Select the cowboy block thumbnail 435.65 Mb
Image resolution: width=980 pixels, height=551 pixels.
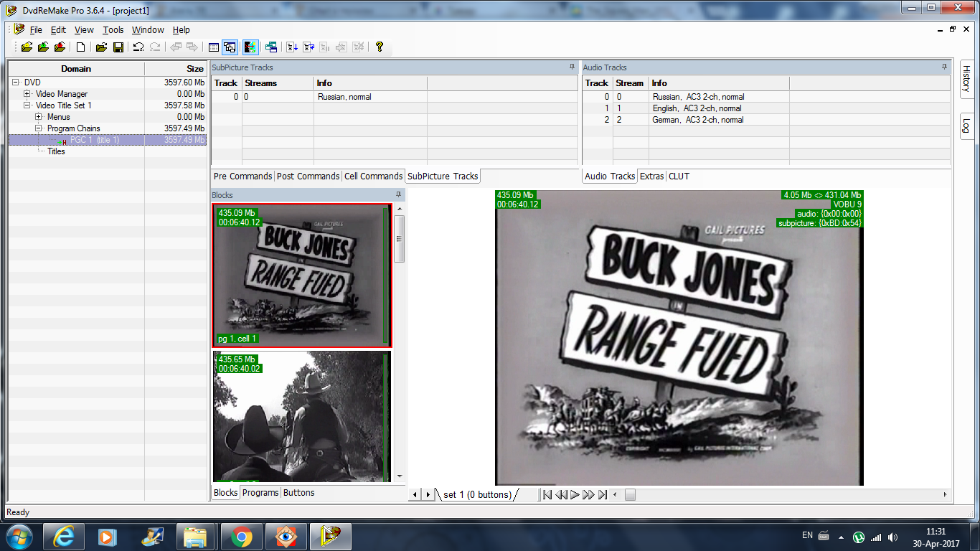click(x=302, y=417)
